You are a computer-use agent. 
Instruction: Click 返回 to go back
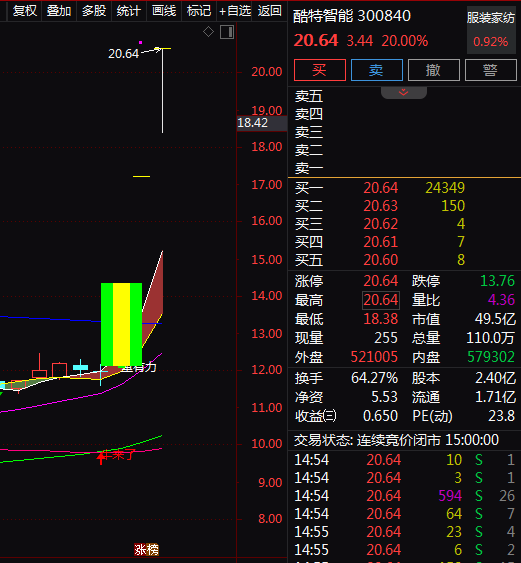269,11
